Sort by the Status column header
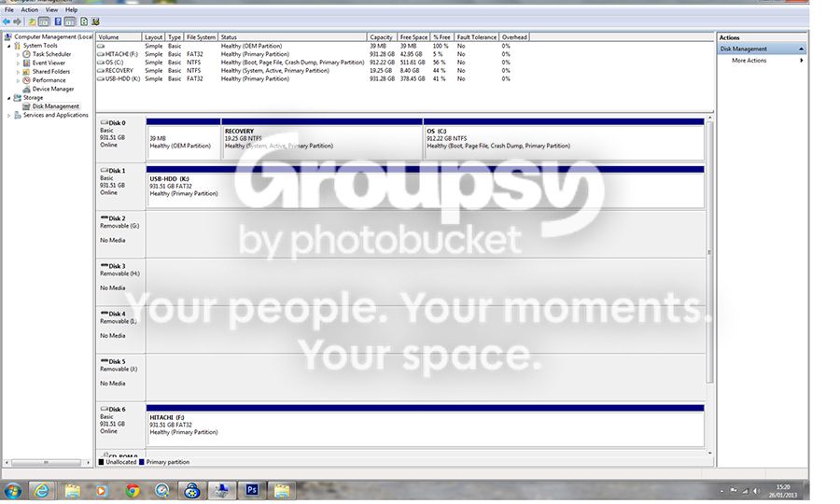 [292, 37]
